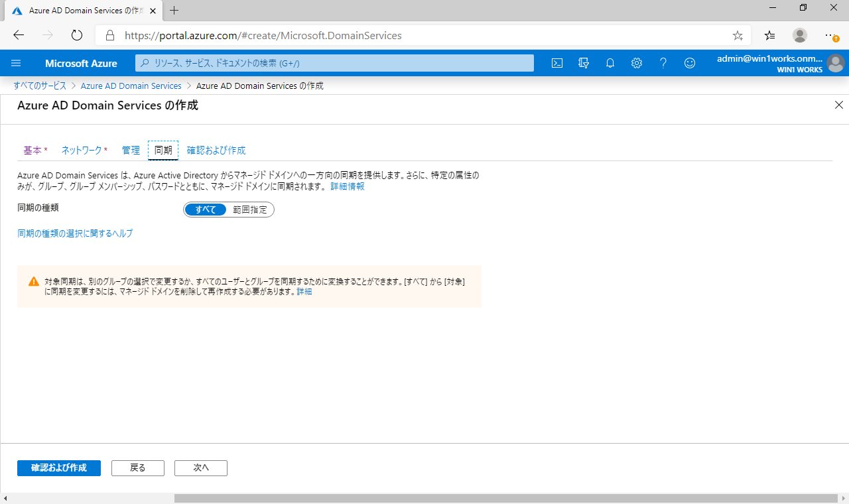The height and width of the screenshot is (504, 849).
Task: Click the Azure resource search box
Action: coord(334,63)
